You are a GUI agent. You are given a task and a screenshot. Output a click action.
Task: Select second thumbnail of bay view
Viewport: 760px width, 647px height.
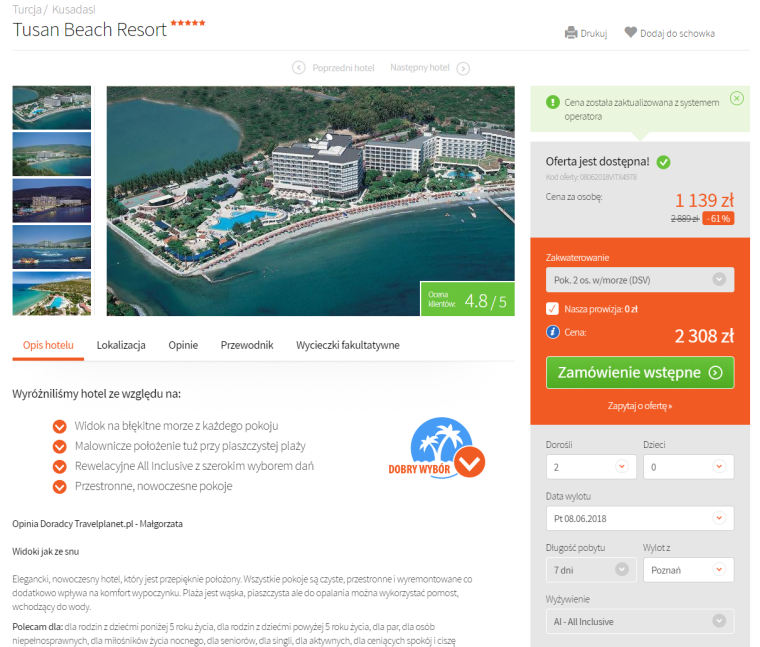click(x=51, y=154)
